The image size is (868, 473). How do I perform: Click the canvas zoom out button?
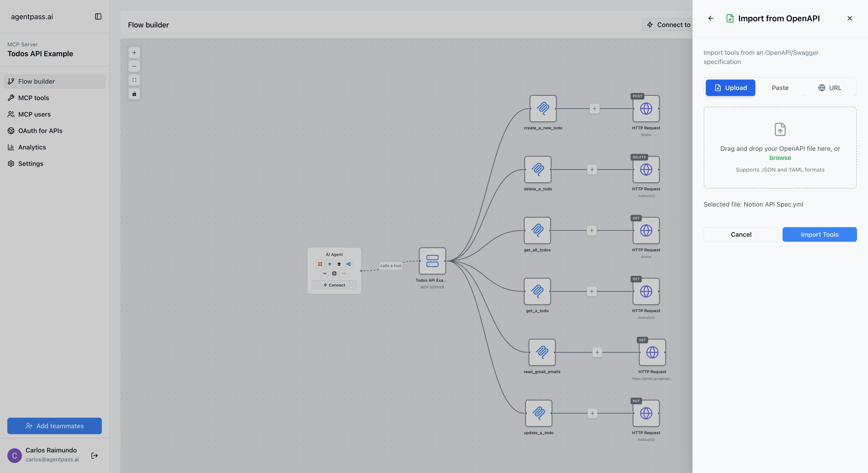pos(134,66)
